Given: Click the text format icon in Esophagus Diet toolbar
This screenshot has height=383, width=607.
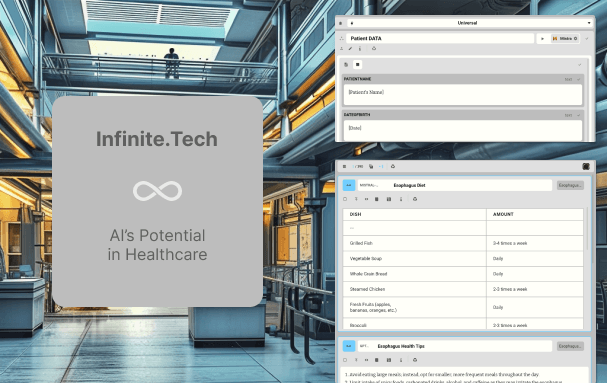Looking at the screenshot, I should [356, 199].
